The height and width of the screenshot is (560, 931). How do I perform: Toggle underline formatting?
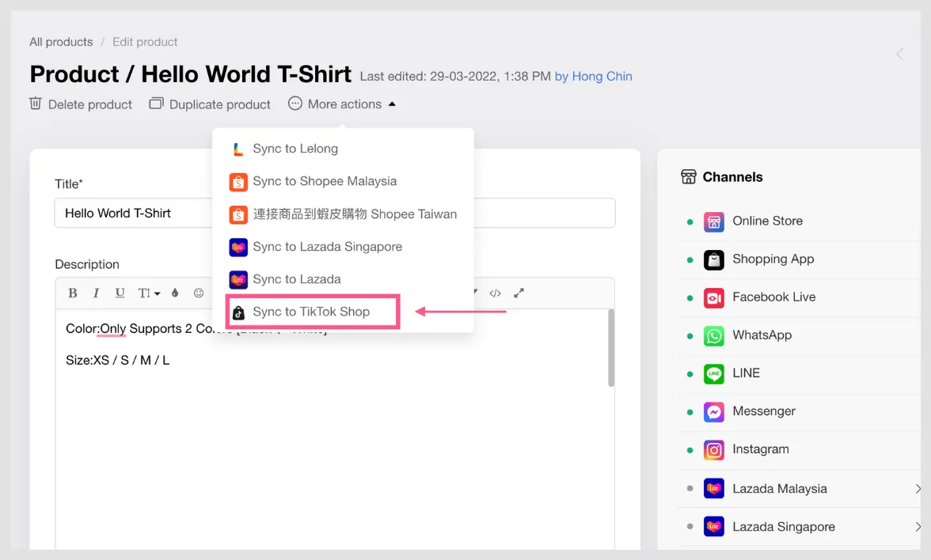(x=120, y=293)
